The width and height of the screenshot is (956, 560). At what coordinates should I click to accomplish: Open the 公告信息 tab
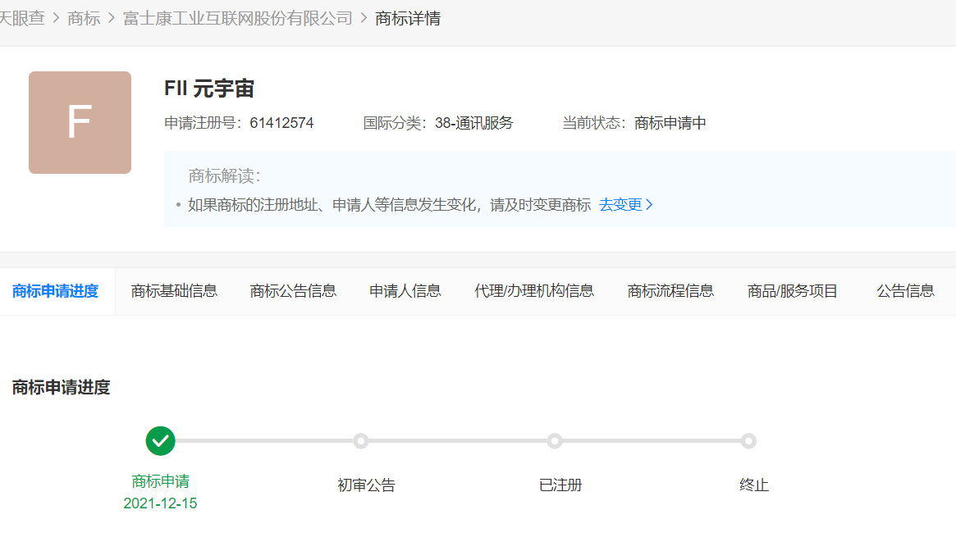(x=905, y=291)
